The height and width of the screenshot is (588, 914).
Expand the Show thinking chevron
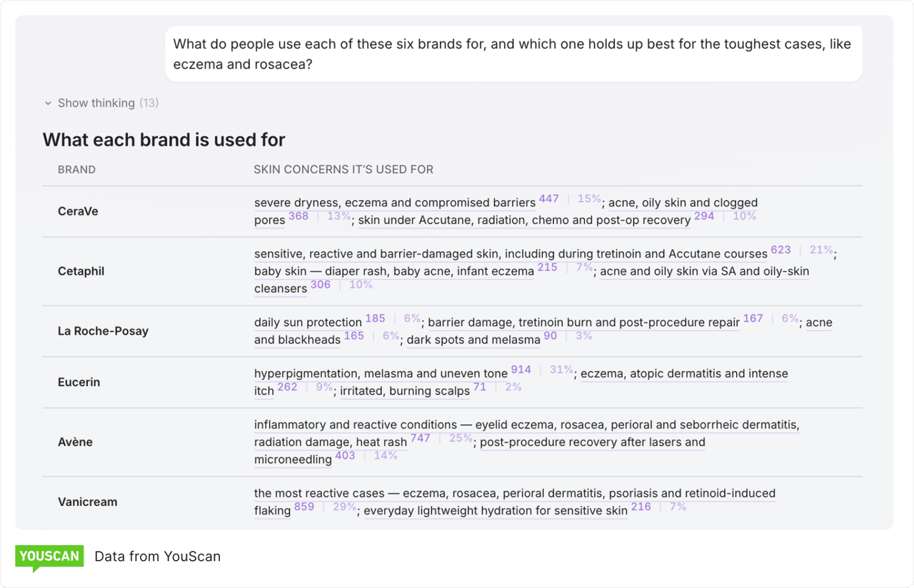click(x=48, y=103)
